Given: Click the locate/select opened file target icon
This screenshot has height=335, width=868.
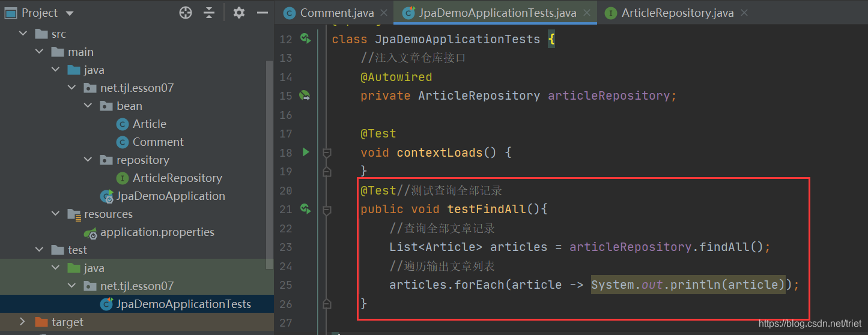Looking at the screenshot, I should click(x=186, y=13).
